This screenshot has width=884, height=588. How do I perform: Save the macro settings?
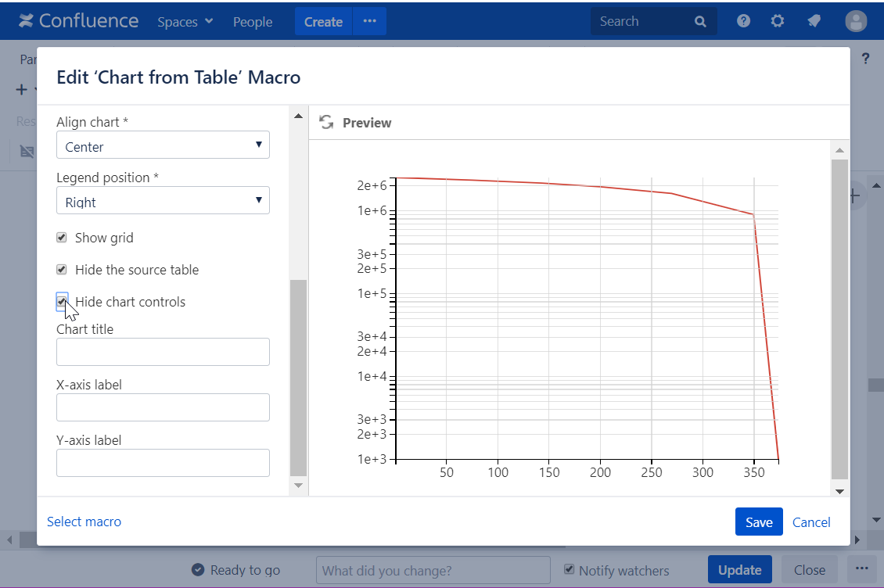point(758,522)
